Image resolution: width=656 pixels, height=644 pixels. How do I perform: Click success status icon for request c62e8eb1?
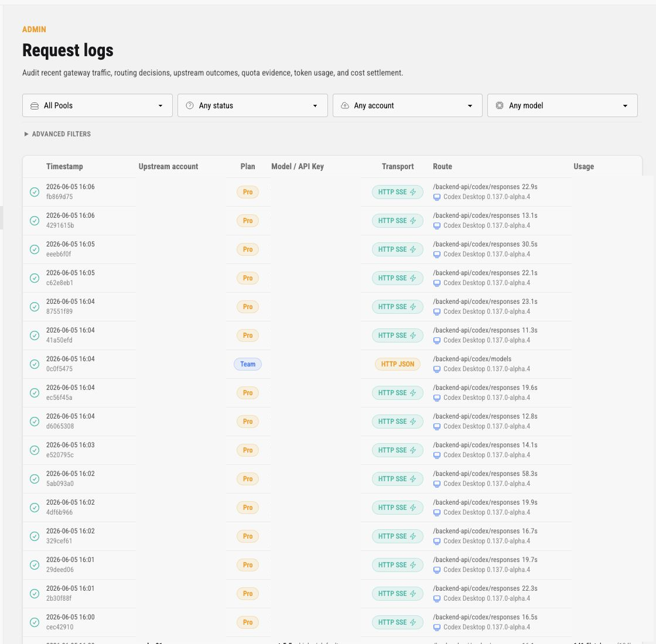(35, 278)
